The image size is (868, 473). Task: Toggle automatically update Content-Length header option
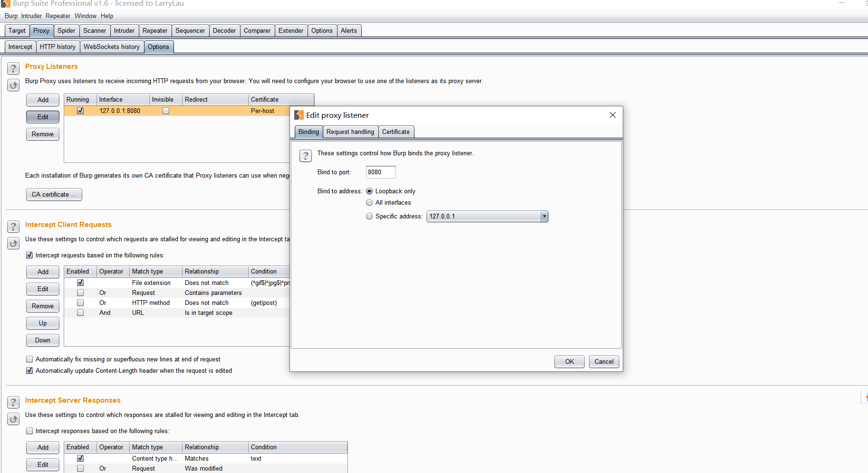point(29,370)
